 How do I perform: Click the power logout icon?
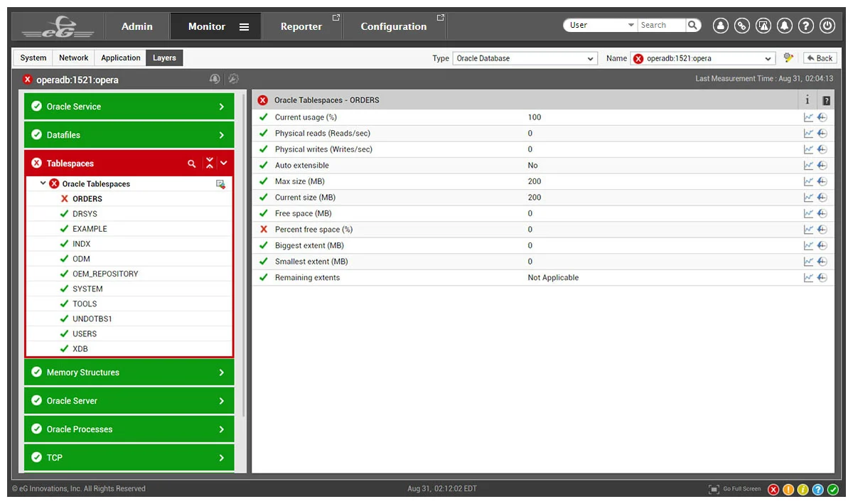(x=827, y=26)
